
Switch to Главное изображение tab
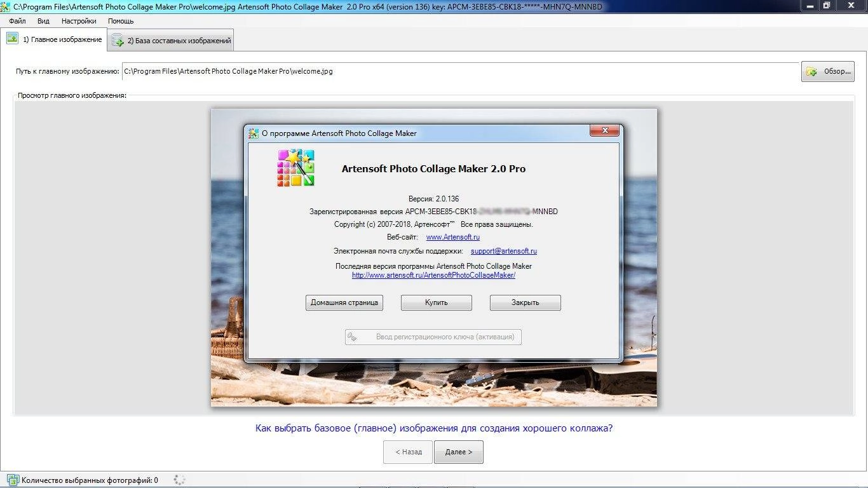[54, 39]
